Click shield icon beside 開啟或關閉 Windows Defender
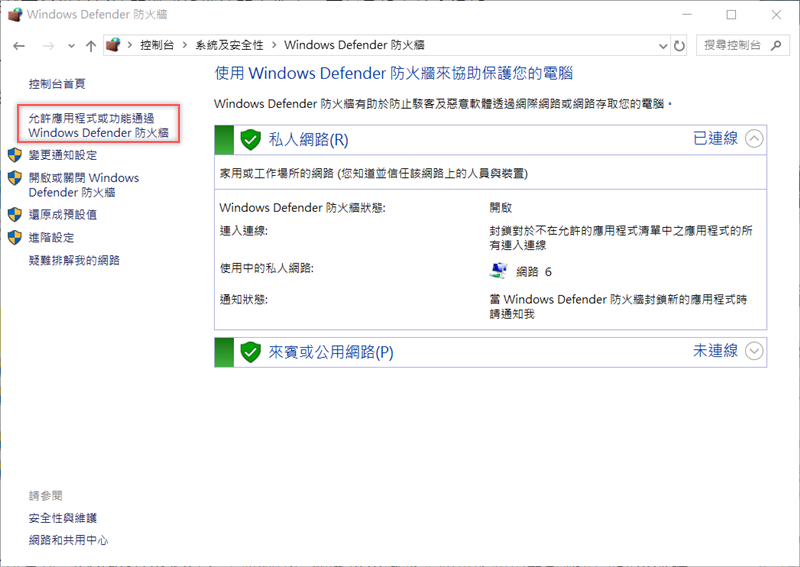Screen dimensions: 800x567 click(x=15, y=178)
